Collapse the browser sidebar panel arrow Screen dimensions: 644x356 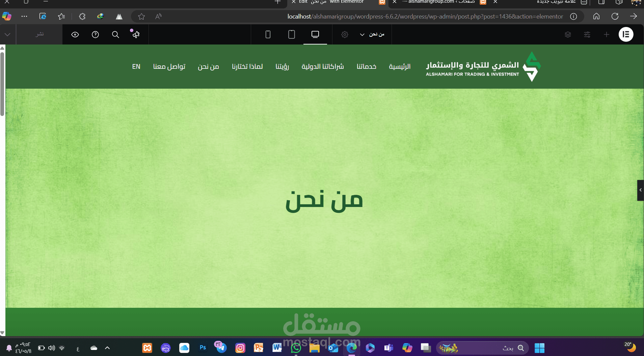click(640, 190)
